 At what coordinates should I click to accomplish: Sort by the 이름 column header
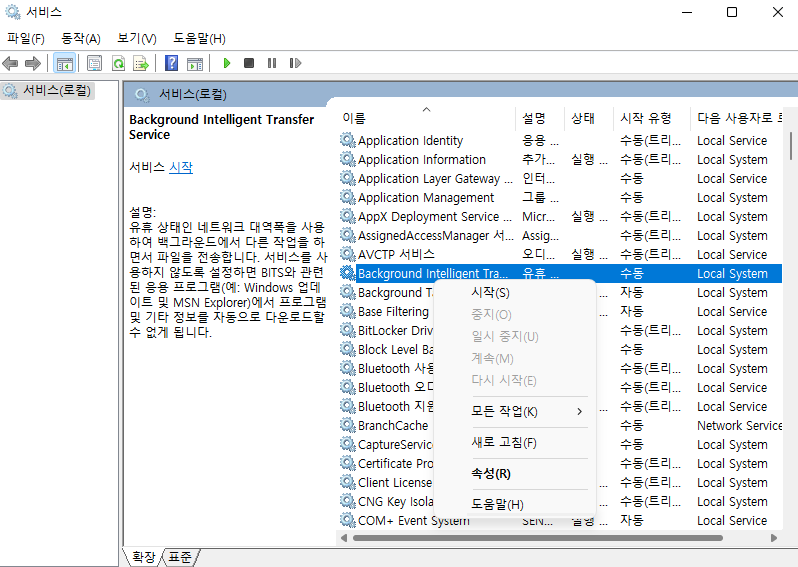[426, 118]
